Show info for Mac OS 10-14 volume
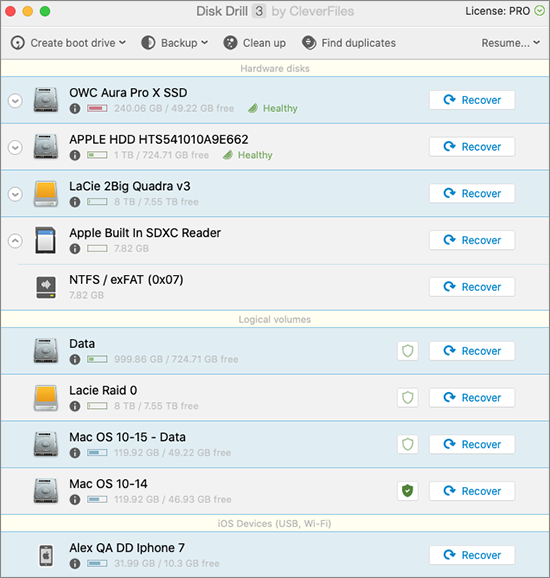This screenshot has height=578, width=550. tap(75, 499)
